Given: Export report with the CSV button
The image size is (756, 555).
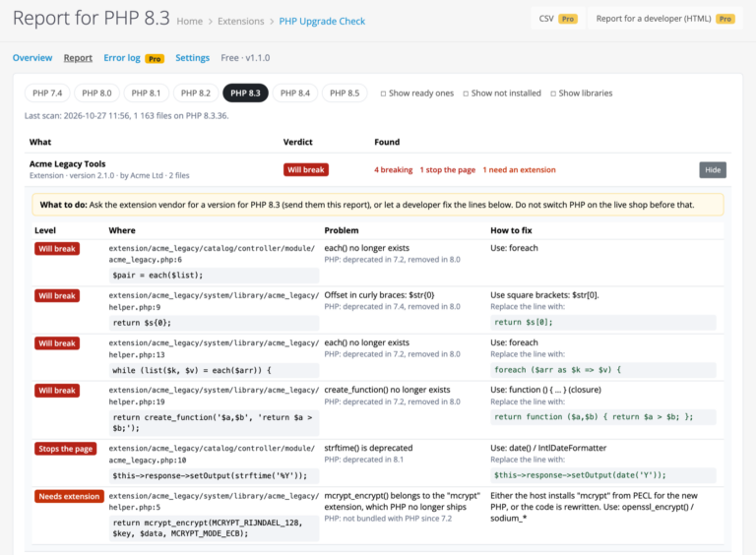Looking at the screenshot, I should [x=558, y=19].
